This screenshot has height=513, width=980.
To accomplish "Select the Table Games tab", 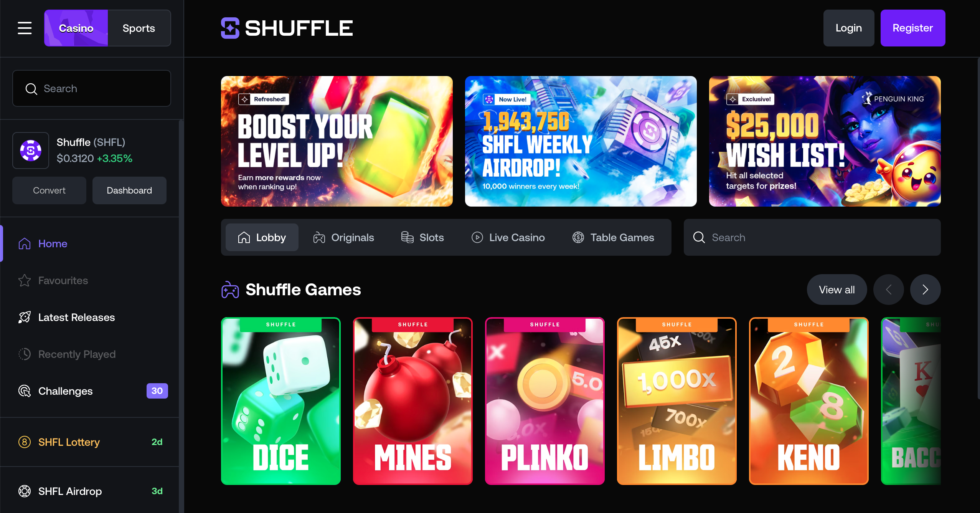I will point(613,237).
